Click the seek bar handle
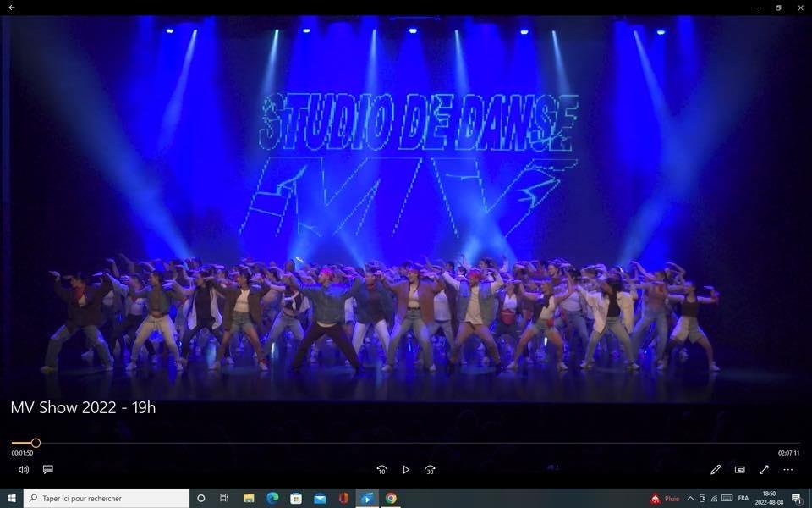812x508 pixels. 36,443
